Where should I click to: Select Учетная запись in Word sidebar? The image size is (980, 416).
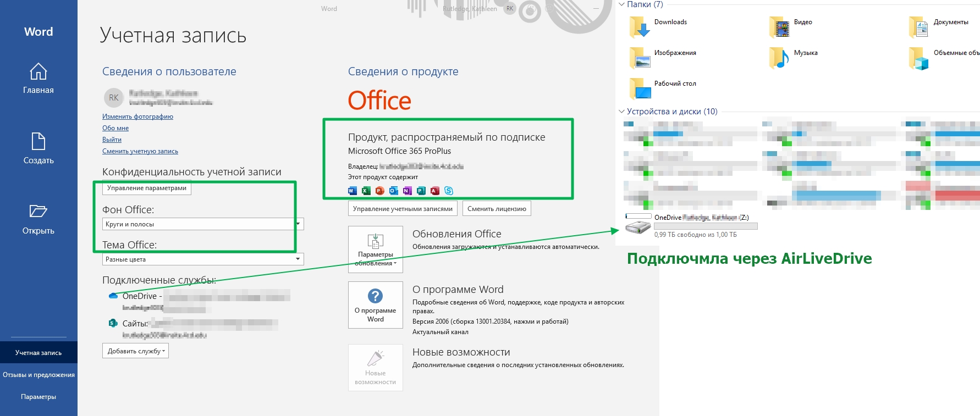[38, 353]
